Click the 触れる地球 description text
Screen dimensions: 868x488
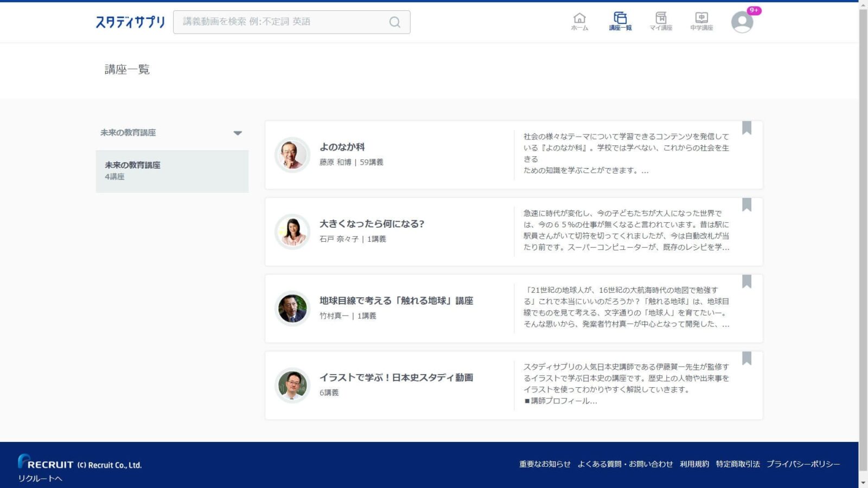[626, 307]
